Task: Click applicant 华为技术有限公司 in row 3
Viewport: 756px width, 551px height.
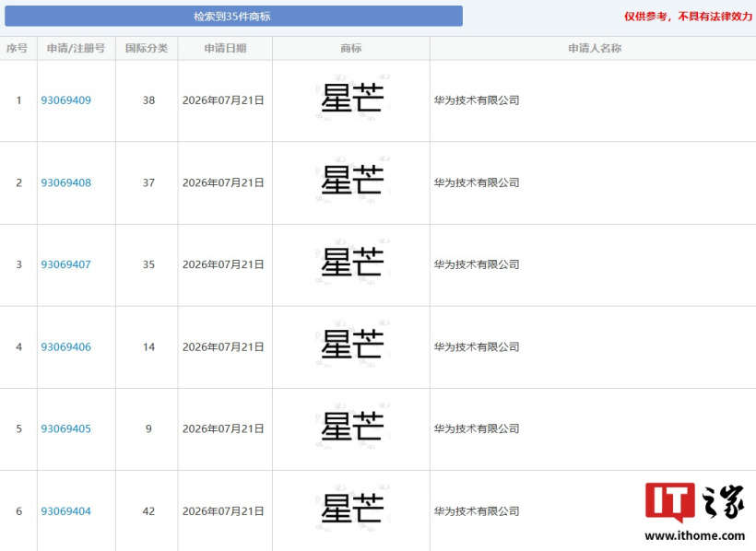Action: point(477,264)
